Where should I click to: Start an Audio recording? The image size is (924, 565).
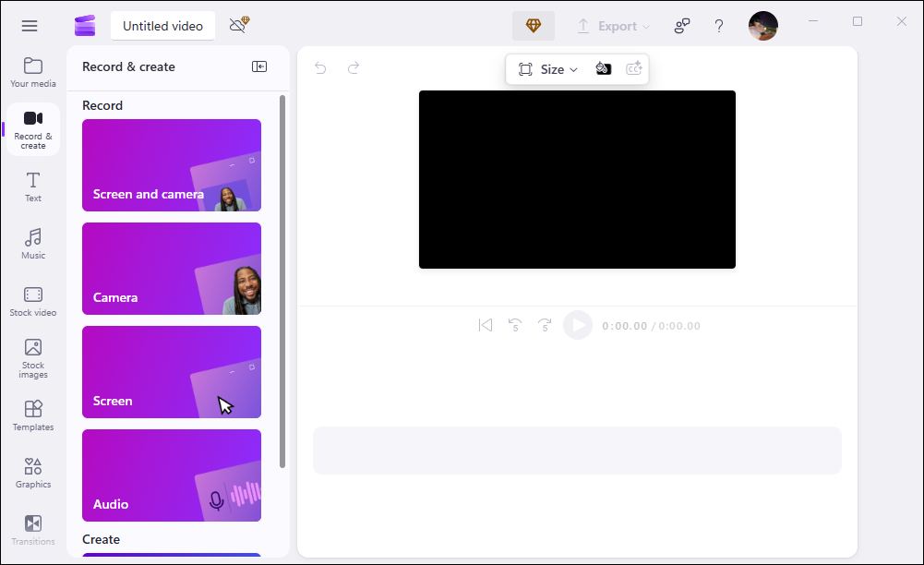tap(171, 475)
